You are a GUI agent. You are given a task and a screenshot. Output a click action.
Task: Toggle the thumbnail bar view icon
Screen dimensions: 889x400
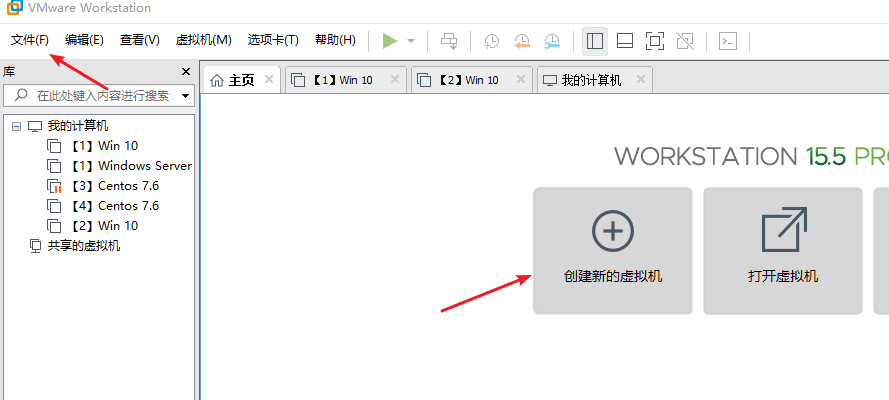[x=625, y=41]
